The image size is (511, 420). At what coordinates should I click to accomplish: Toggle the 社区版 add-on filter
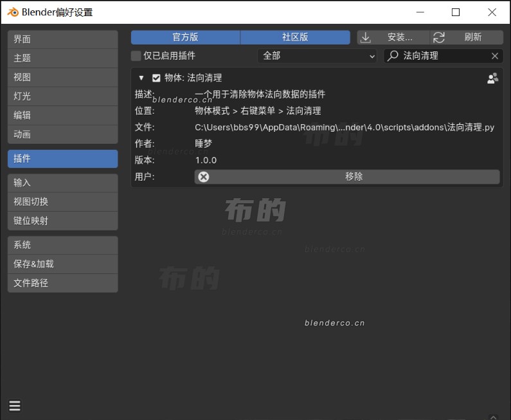pyautogui.click(x=295, y=37)
